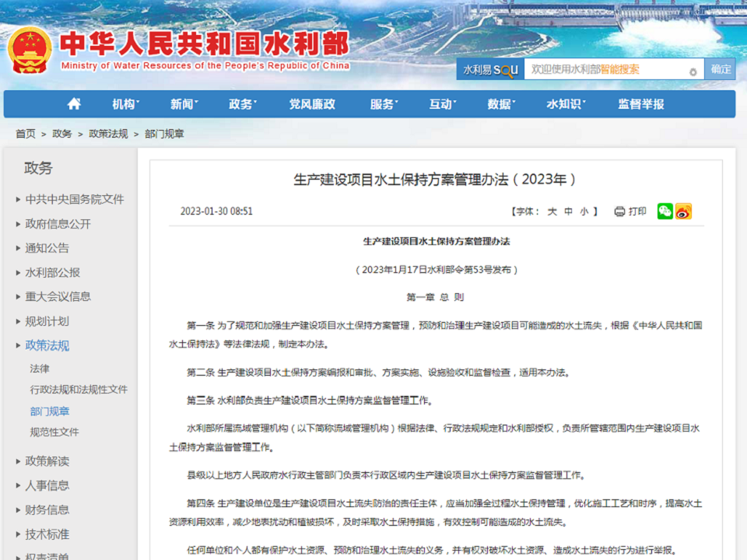747x560 pixels.
Task: Click the arrow icon beside 通知公告
Action: 17,247
